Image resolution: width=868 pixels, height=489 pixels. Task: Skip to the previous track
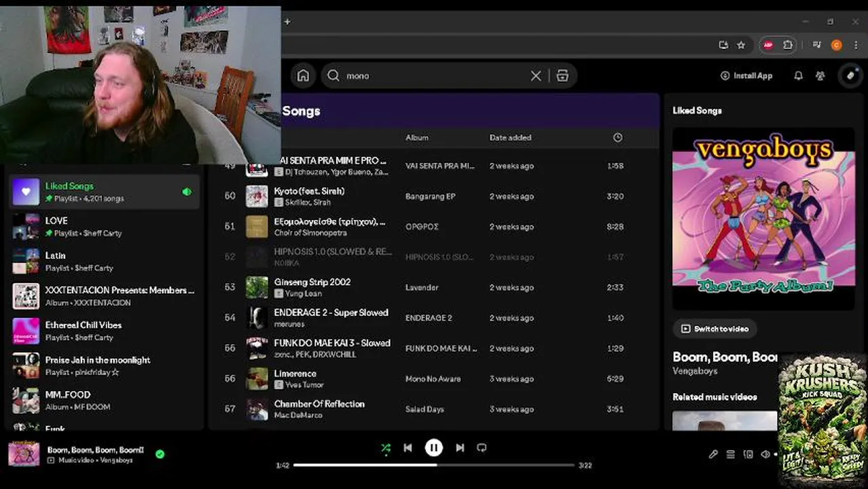pyautogui.click(x=408, y=448)
